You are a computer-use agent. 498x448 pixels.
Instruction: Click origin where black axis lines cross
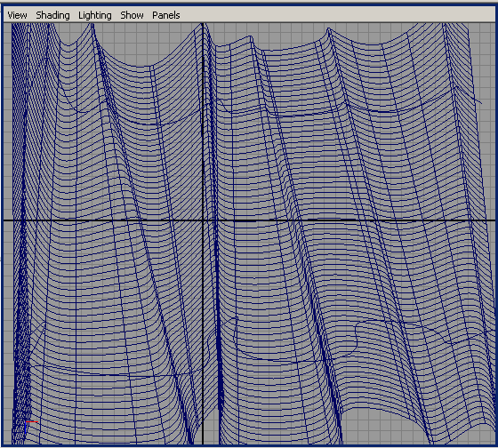point(203,220)
